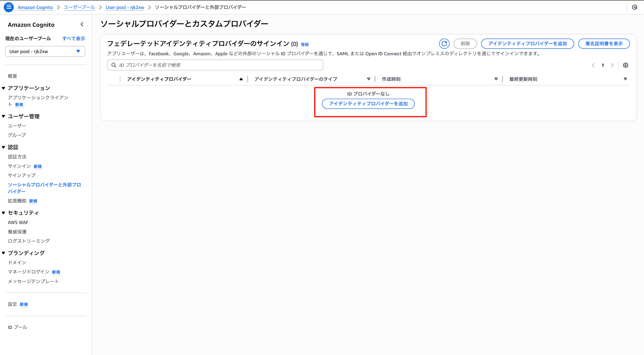This screenshot has width=644, height=355.
Task: Click the top-right hexagon settings icon
Action: point(635,7)
